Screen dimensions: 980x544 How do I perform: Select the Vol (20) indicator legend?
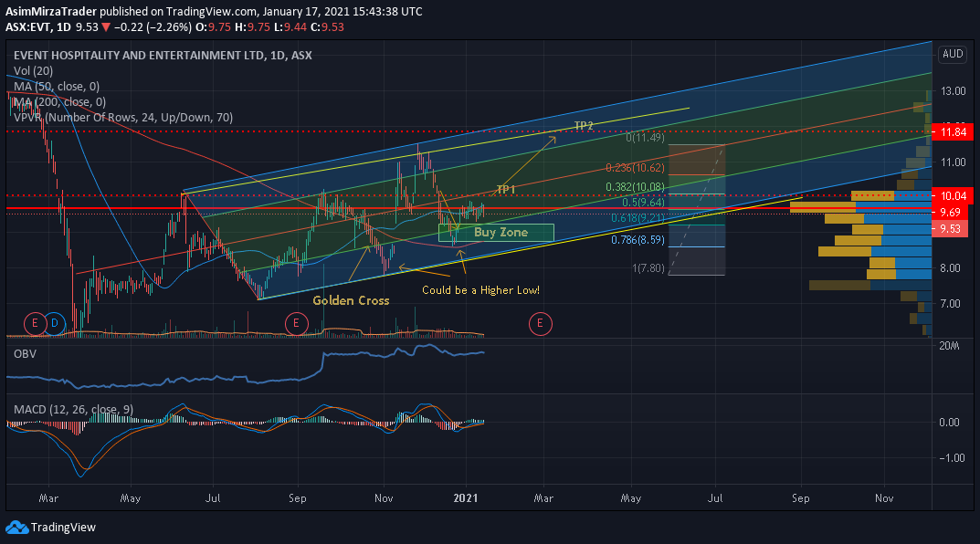click(33, 71)
